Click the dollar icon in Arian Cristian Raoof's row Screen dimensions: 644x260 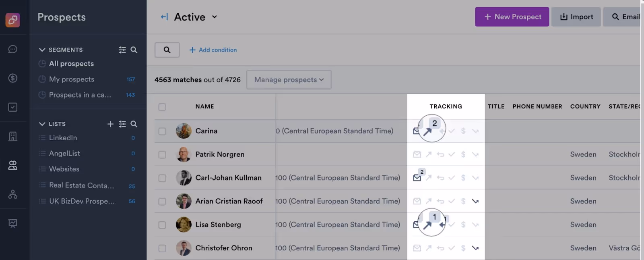pos(463,201)
